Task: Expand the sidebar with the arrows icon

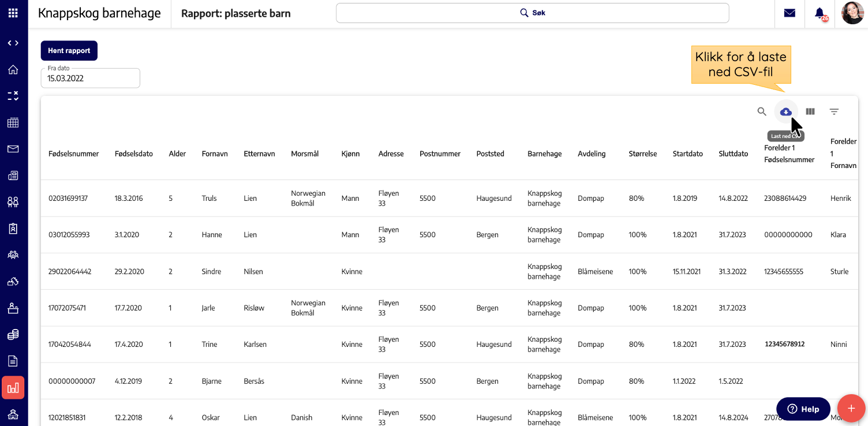Action: [x=13, y=43]
